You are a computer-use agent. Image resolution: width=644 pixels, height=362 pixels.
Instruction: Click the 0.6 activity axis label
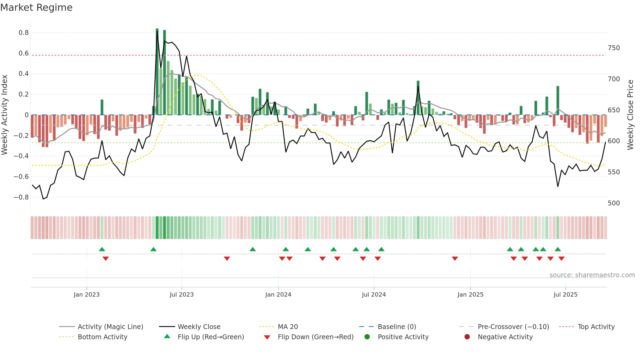point(24,53)
